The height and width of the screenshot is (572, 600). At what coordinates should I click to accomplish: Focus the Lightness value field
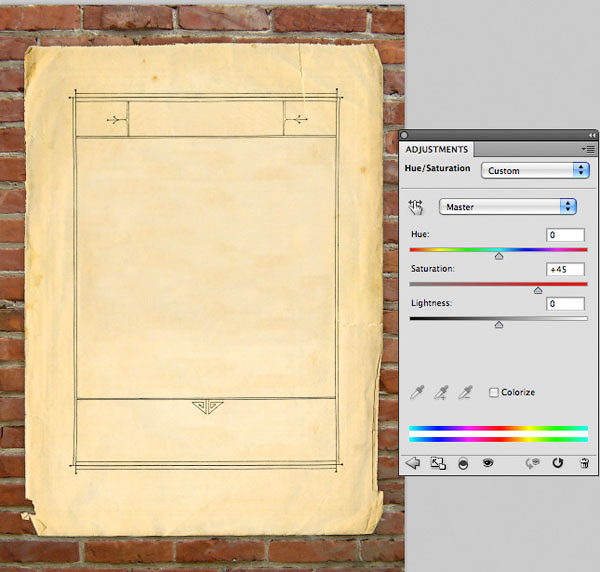click(x=565, y=304)
